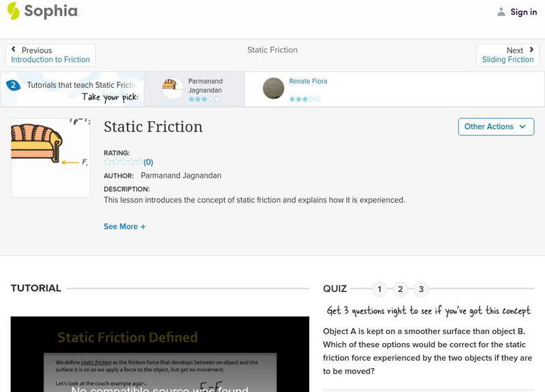Expand the description with See More
Screen dimensions: 545x392
(125, 226)
